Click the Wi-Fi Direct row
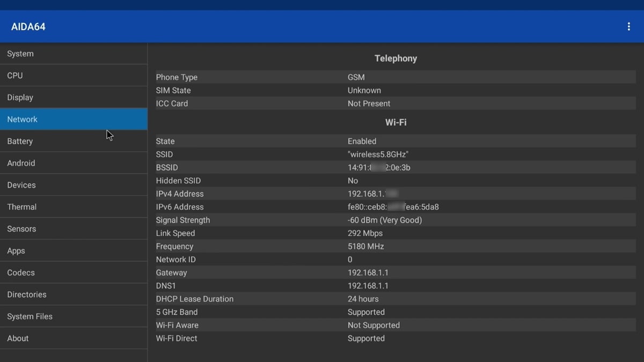Screen dimensions: 644x362 tap(395, 338)
